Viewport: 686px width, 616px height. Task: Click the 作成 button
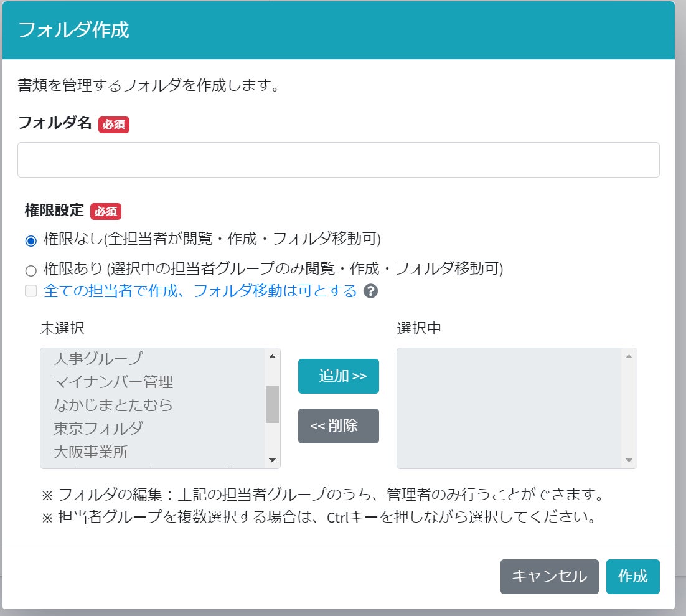[x=632, y=576]
